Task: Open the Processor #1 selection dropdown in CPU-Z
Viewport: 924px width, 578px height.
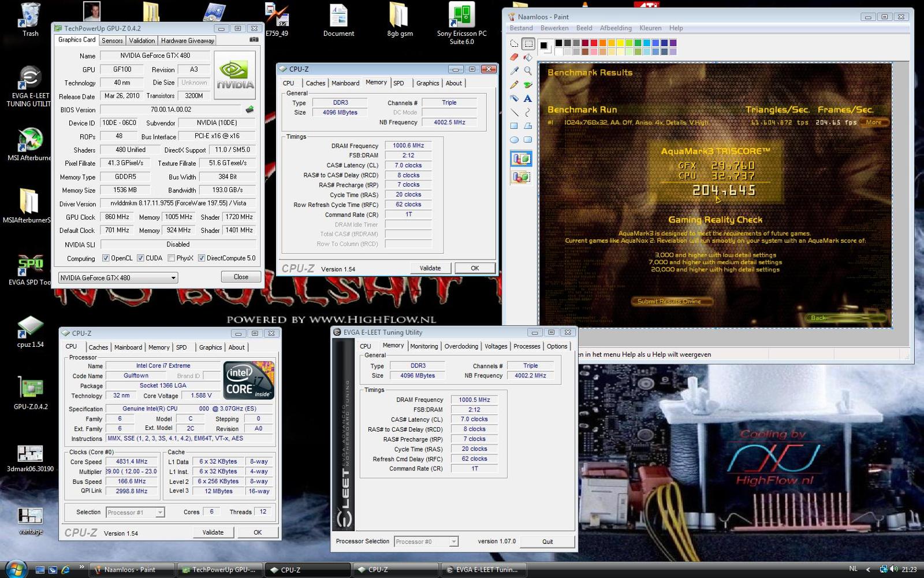Action: [135, 512]
